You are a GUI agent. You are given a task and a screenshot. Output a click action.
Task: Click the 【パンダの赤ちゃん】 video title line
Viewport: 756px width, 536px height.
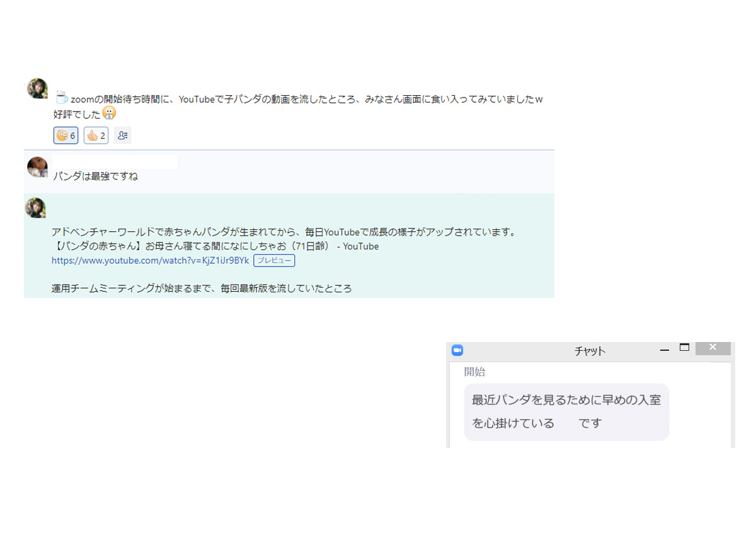click(215, 246)
